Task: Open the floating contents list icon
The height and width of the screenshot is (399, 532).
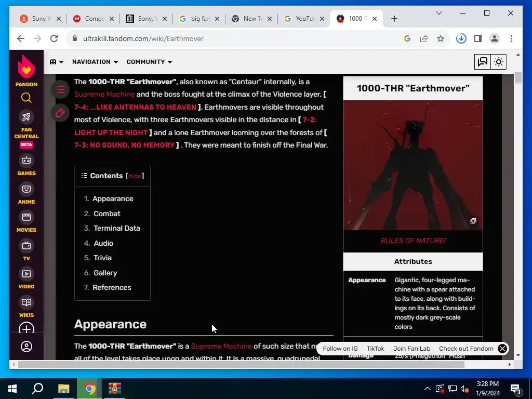Action: tap(60, 89)
